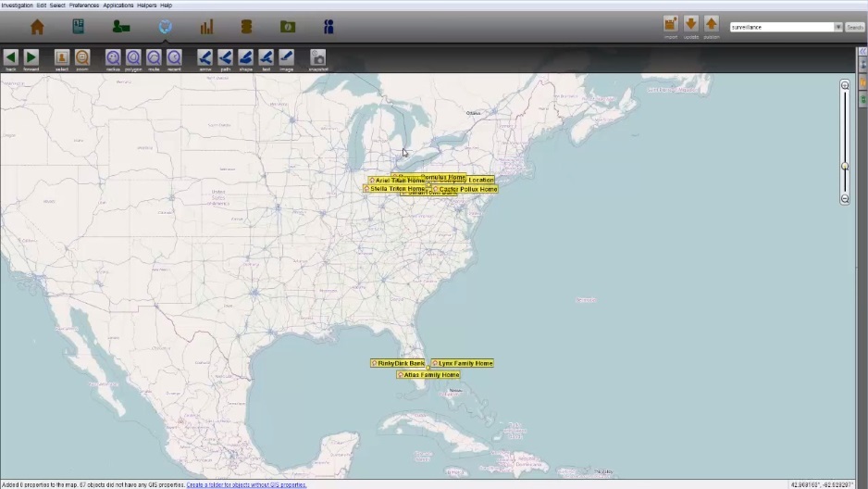868x489 pixels.
Task: Choose the route search tool
Action: pos(154,57)
